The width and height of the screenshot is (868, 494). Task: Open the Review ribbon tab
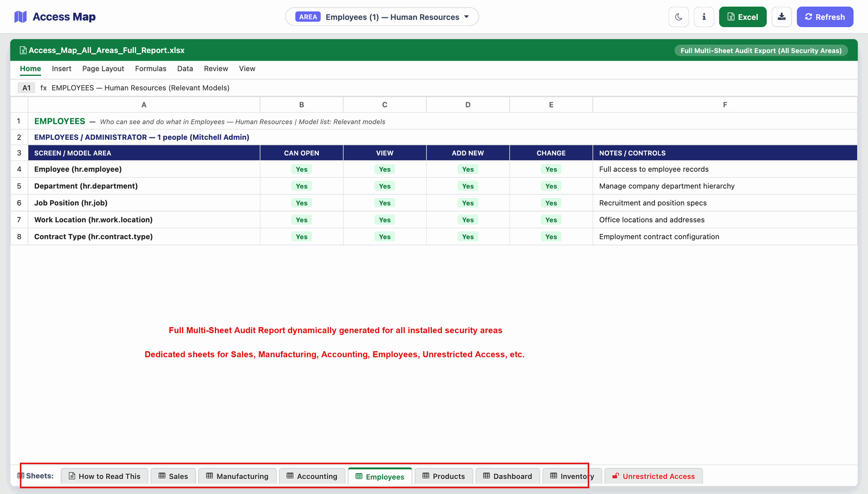216,69
